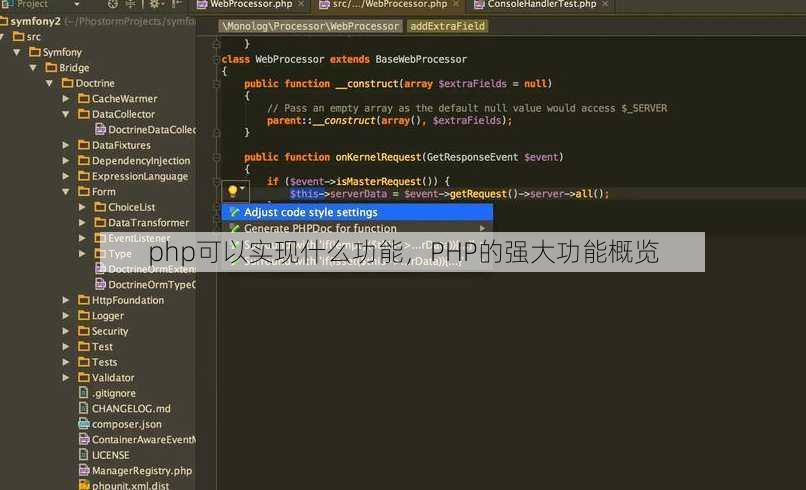Click the symfony2 project root folder icon
Image resolution: width=806 pixels, height=490 pixels.
click(x=4, y=21)
